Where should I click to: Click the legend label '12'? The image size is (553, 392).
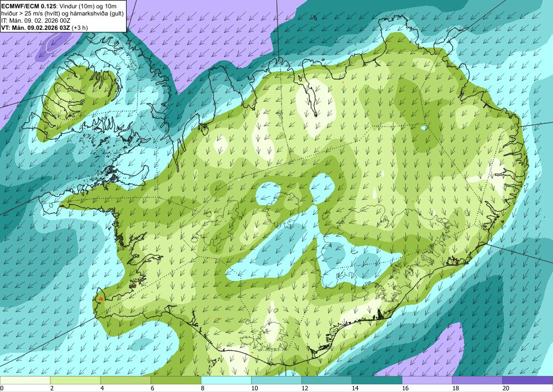pos(305,388)
